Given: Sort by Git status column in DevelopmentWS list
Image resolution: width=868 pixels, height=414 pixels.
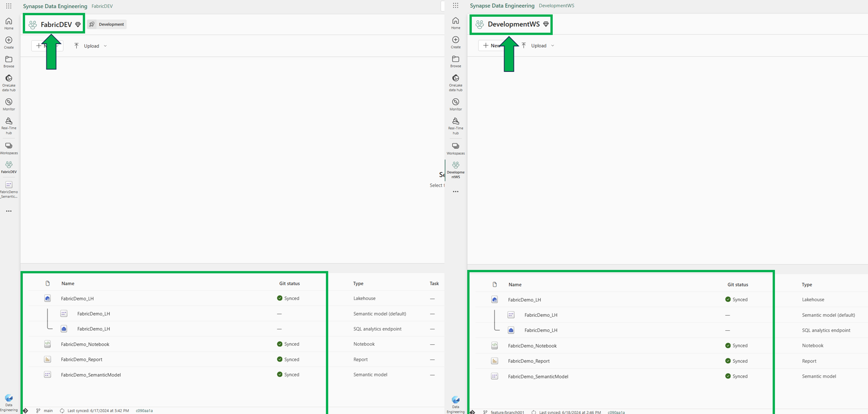Looking at the screenshot, I should 738,285.
